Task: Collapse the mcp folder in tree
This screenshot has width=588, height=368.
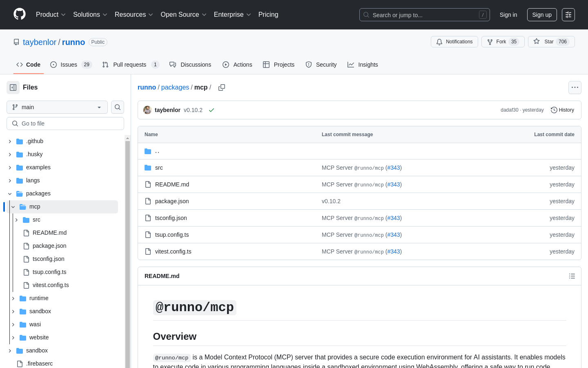Action: pyautogui.click(x=13, y=206)
